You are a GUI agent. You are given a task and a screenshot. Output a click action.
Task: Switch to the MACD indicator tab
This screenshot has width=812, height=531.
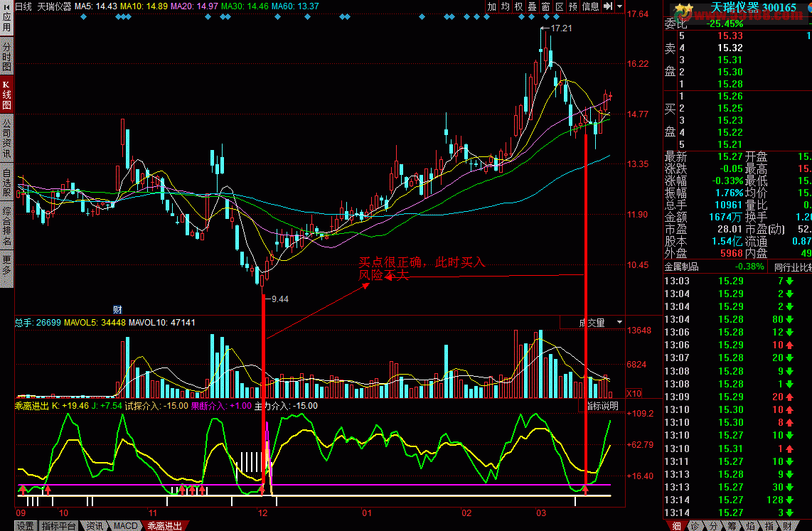click(x=125, y=526)
